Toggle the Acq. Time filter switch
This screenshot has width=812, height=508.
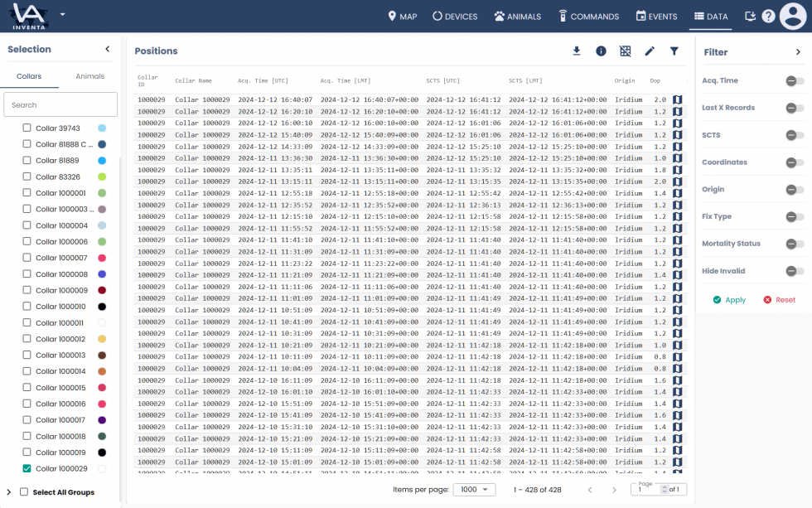(x=794, y=81)
